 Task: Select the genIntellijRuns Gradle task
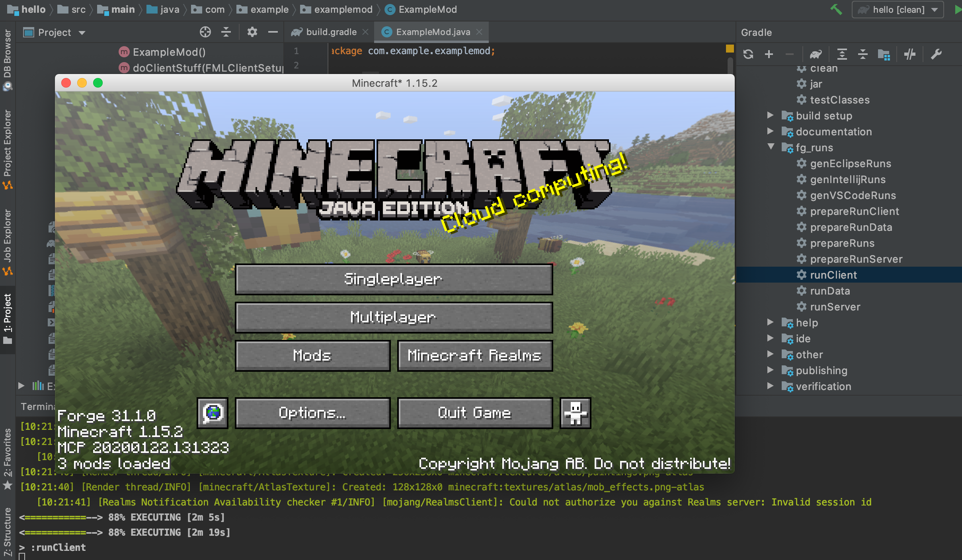(849, 179)
